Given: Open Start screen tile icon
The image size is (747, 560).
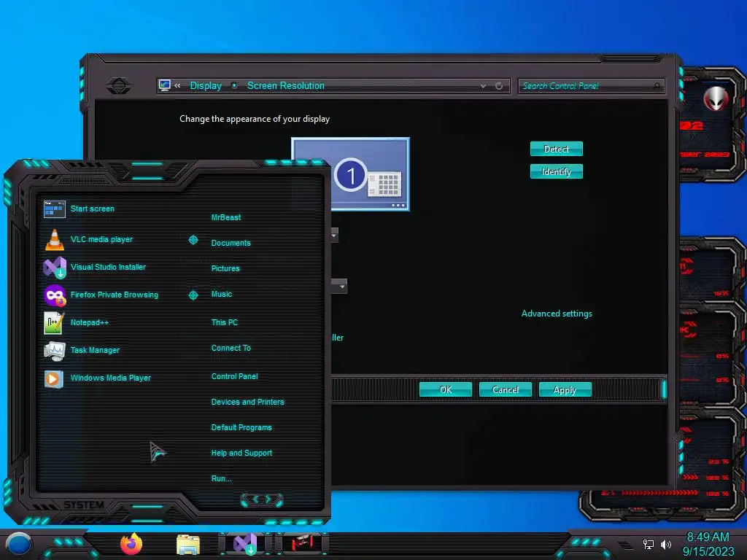Looking at the screenshot, I should [x=54, y=209].
